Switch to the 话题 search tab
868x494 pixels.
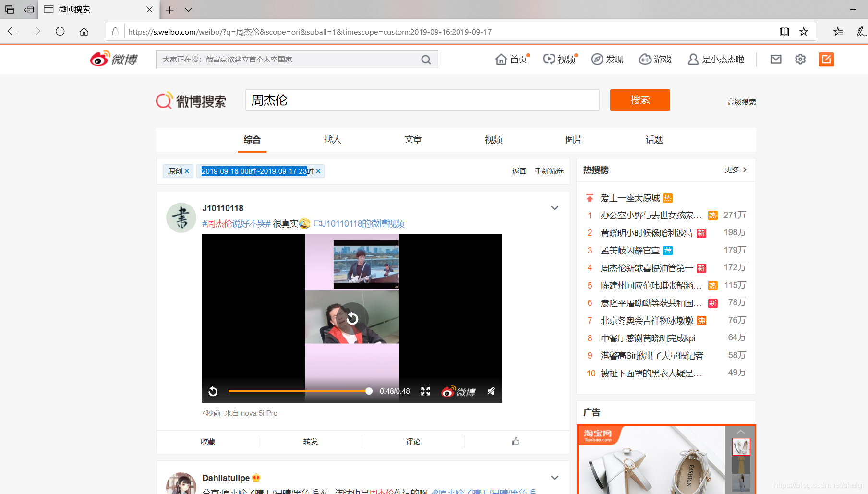(653, 139)
